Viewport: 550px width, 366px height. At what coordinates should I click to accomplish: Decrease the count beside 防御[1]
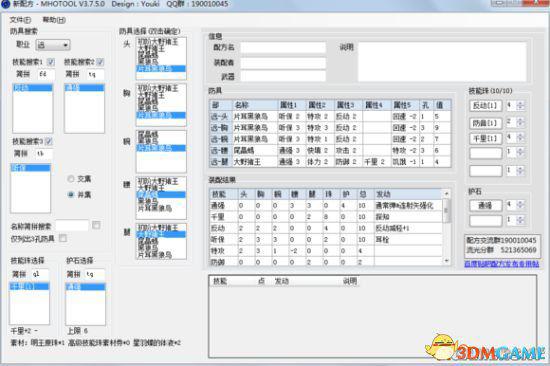pyautogui.click(x=521, y=125)
